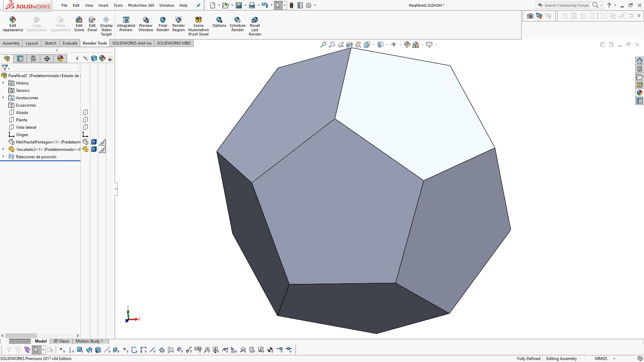Open the PhotoView 360 menu
The width and height of the screenshot is (644, 362).
pyautogui.click(x=141, y=5)
